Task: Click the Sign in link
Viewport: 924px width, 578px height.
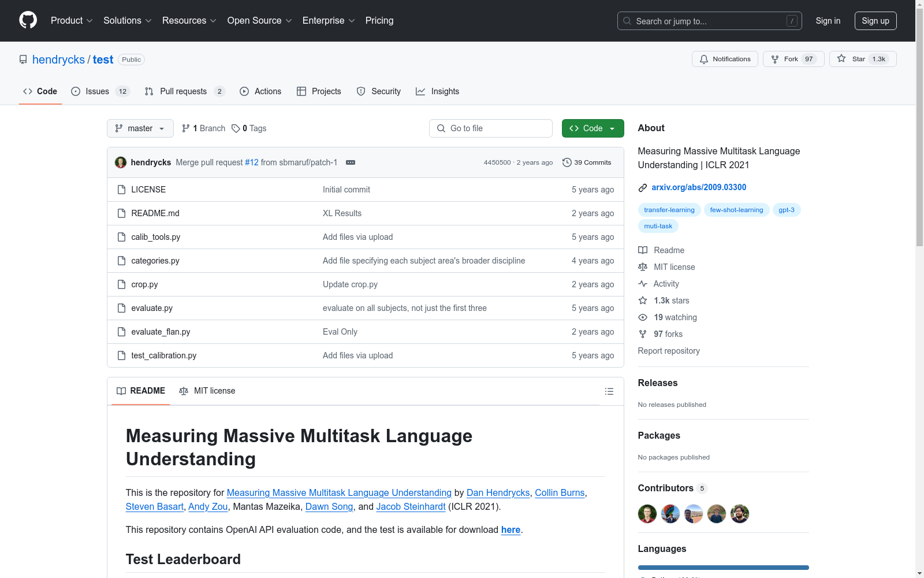Action: [828, 21]
